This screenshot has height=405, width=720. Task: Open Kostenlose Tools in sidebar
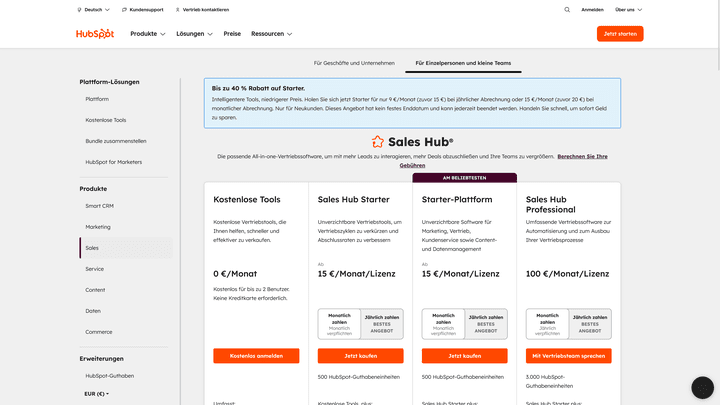tap(106, 120)
